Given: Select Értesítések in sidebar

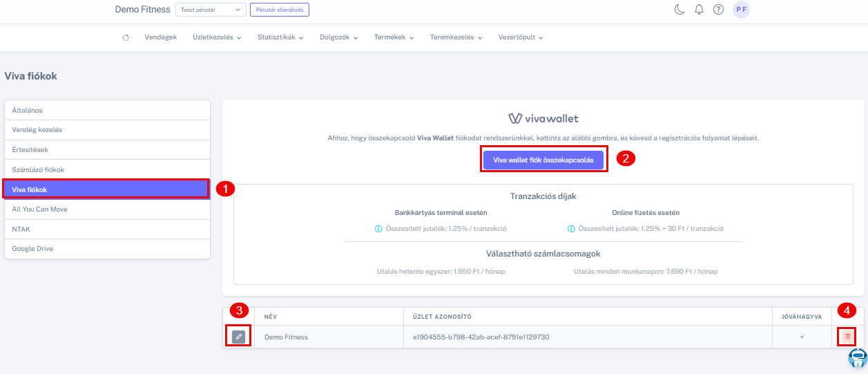Looking at the screenshot, I should (107, 149).
